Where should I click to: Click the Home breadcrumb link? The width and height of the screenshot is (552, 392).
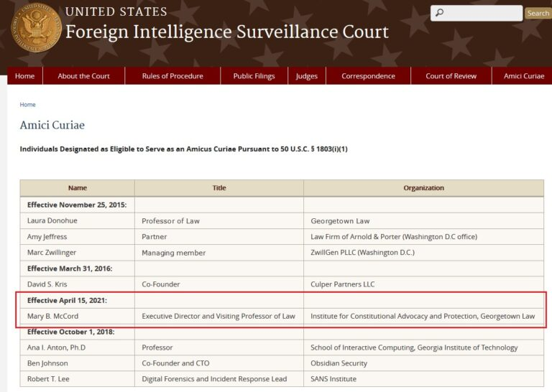(27, 105)
